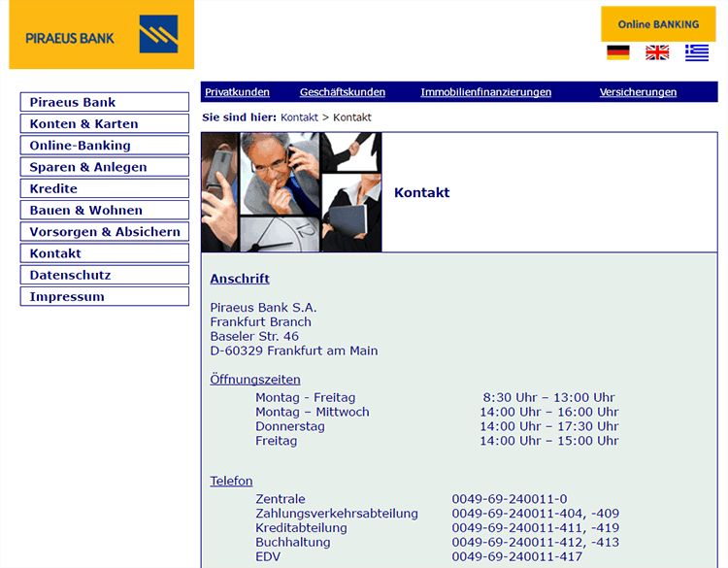Click the Anschrift heading
The width and height of the screenshot is (728, 568).
pyautogui.click(x=240, y=279)
